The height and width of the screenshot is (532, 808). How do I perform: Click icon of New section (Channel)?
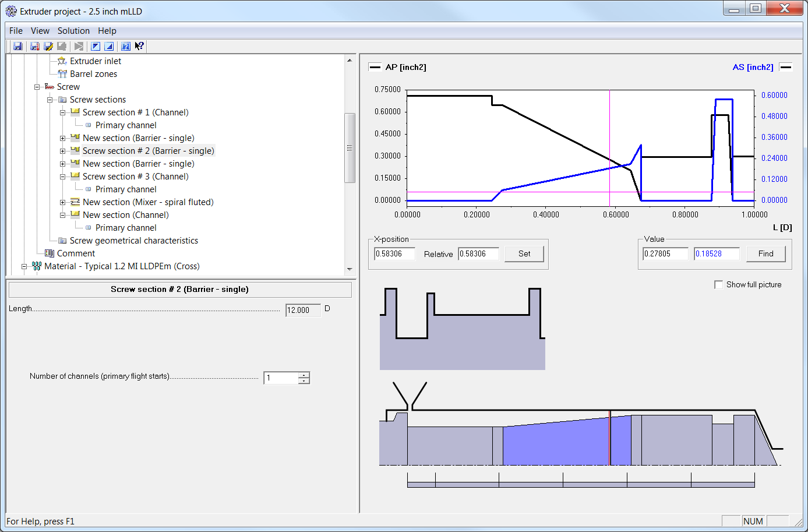75,214
